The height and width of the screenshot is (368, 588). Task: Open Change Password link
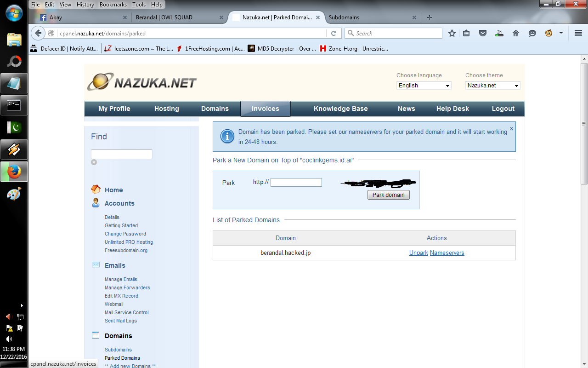point(125,234)
